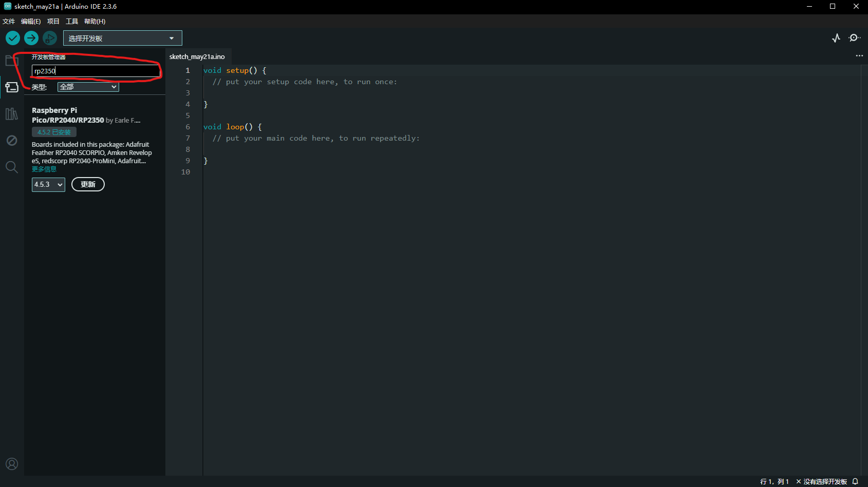Open the 编辑(E) menu
The width and height of the screenshot is (868, 487).
click(x=31, y=21)
